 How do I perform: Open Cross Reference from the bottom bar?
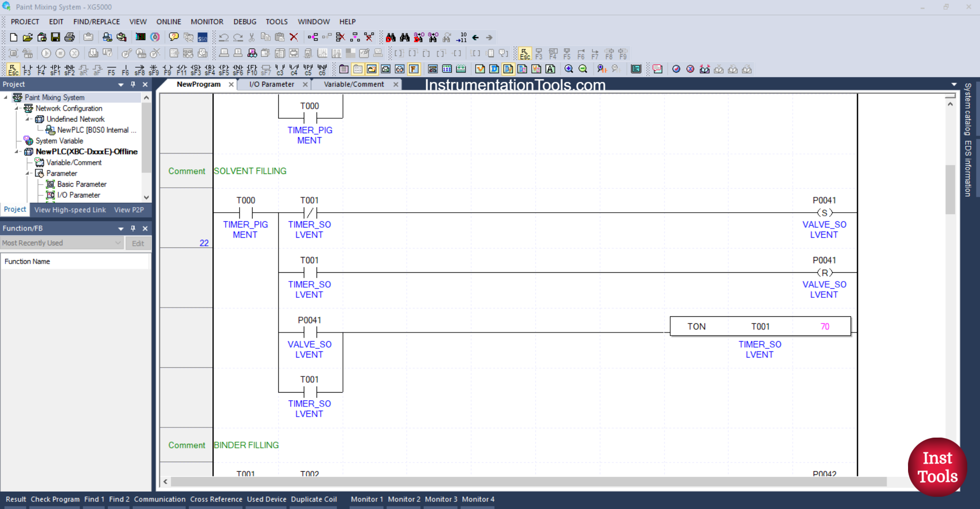[x=215, y=499]
